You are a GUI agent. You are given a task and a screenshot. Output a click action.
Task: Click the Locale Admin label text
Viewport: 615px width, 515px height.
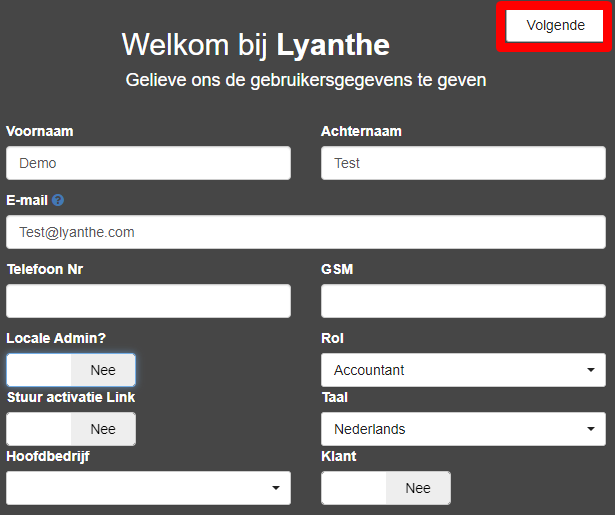pos(56,338)
